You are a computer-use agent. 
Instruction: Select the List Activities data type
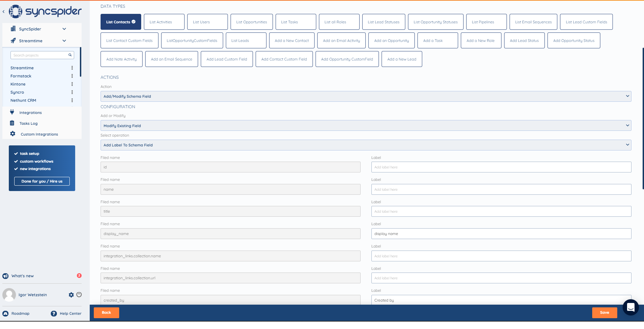pyautogui.click(x=164, y=22)
